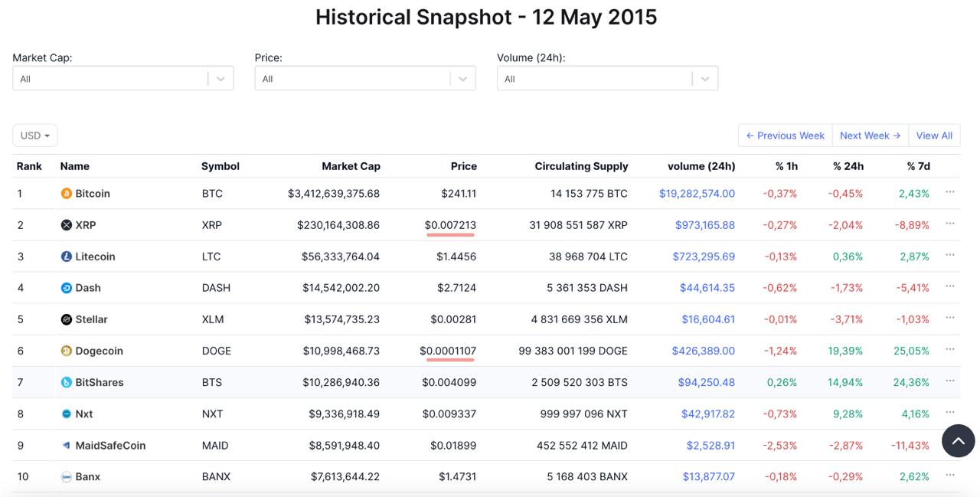Open the Bitcoin name link
Image resolution: width=980 pixels, height=497 pixels.
tap(93, 194)
